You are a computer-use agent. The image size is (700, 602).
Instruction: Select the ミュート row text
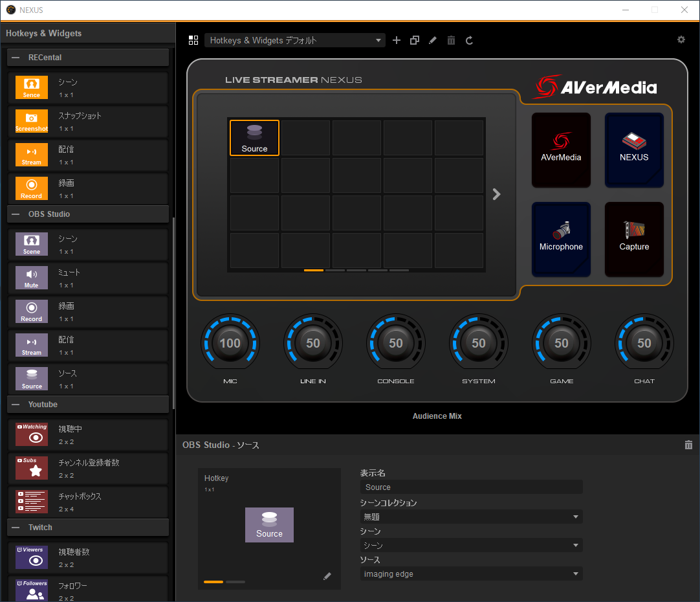coord(69,273)
